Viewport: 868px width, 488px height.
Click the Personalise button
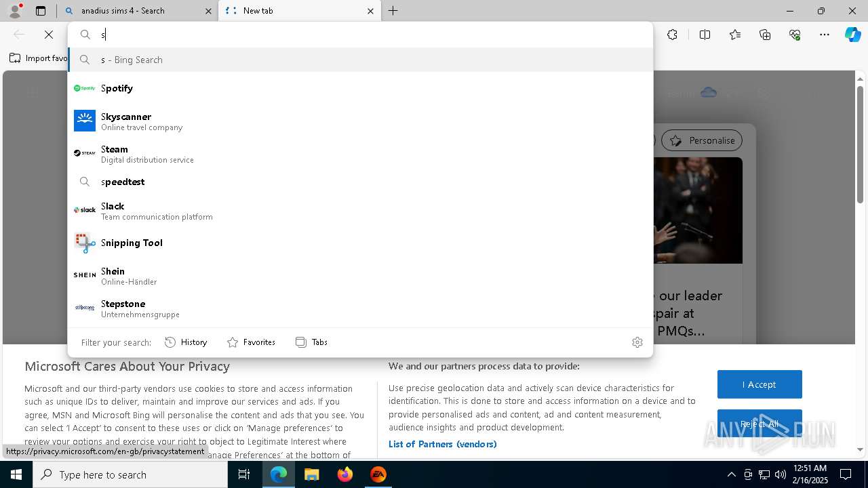[x=702, y=140]
